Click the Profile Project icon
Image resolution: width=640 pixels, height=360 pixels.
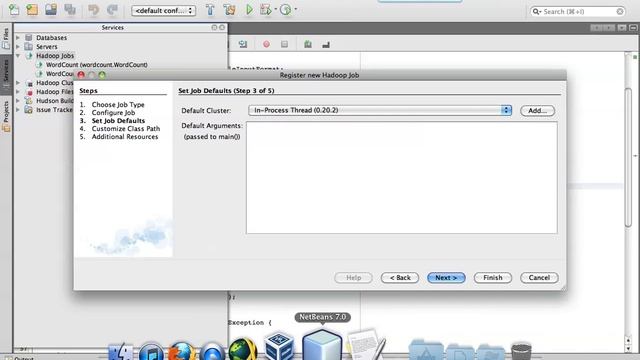286,9
